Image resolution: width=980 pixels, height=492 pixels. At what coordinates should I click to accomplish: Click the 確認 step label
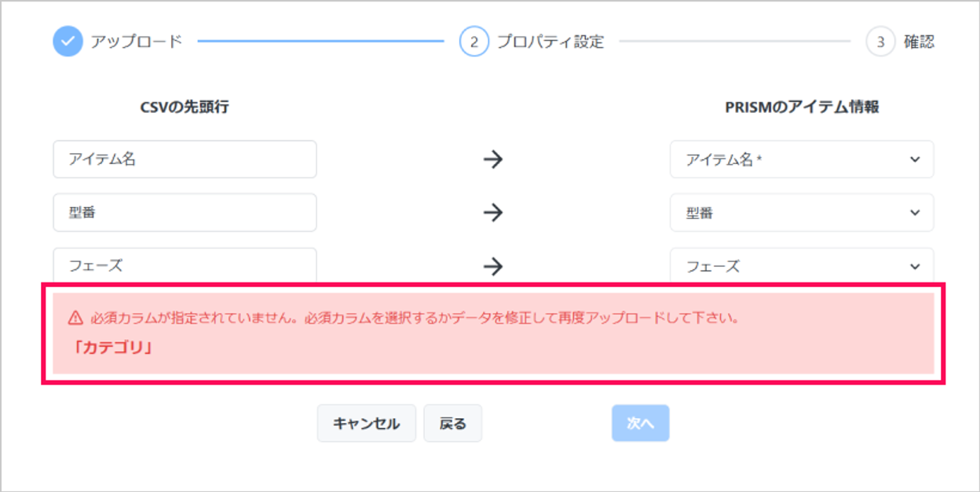pyautogui.click(x=919, y=42)
